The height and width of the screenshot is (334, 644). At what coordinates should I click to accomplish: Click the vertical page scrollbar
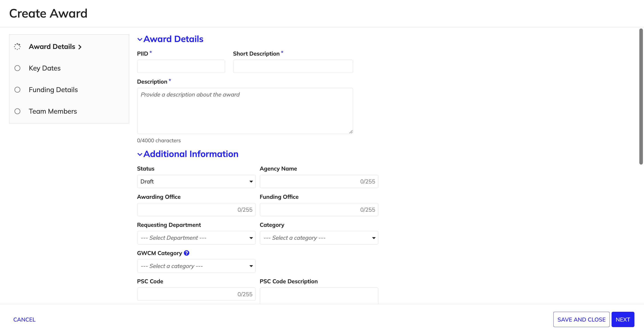[641, 97]
